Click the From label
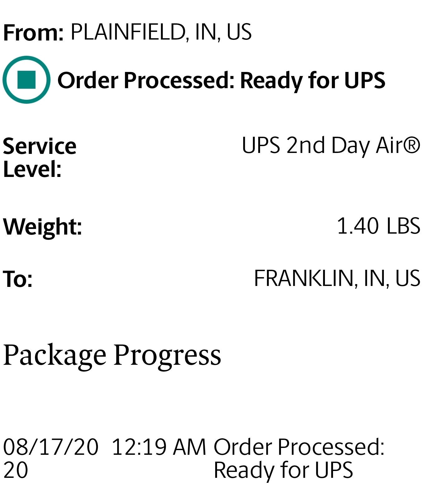 click(x=33, y=33)
